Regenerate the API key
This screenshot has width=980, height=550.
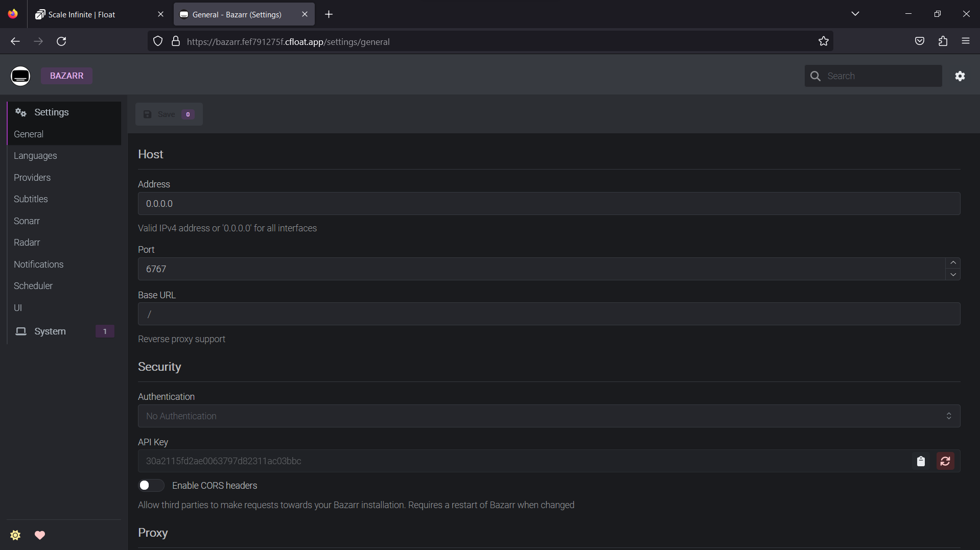click(x=945, y=461)
